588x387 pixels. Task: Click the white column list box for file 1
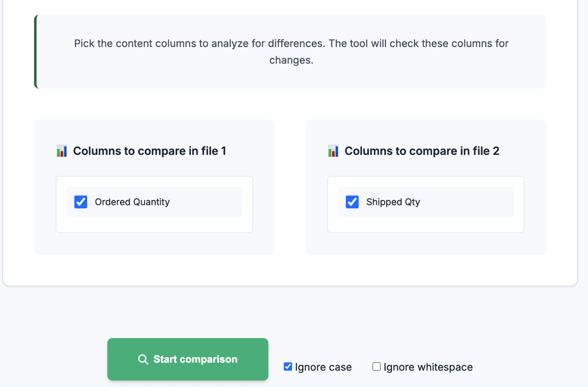(154, 226)
